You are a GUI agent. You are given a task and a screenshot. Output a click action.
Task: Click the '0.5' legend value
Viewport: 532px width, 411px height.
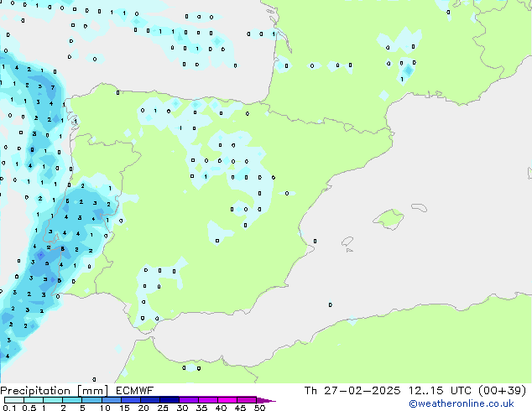pyautogui.click(x=29, y=408)
